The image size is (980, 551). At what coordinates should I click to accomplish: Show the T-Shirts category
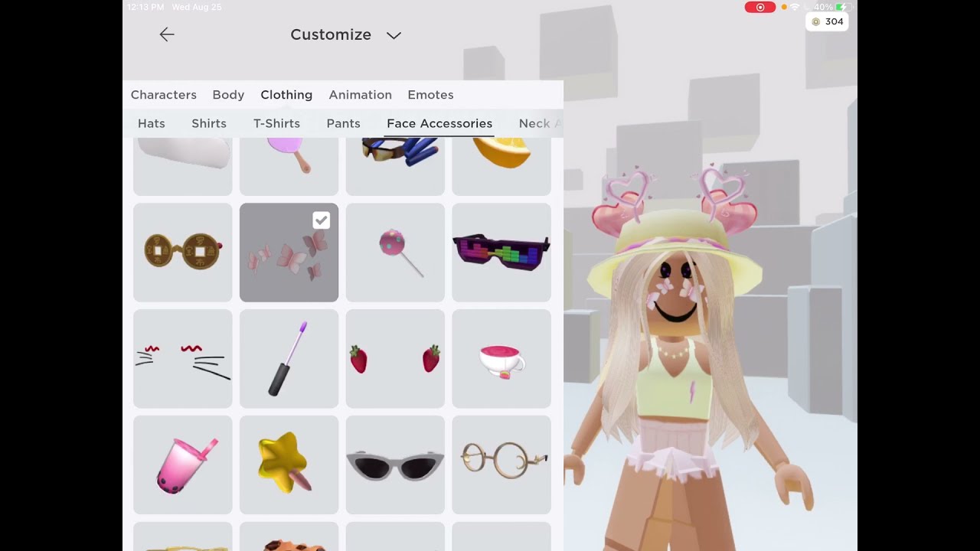click(x=276, y=123)
